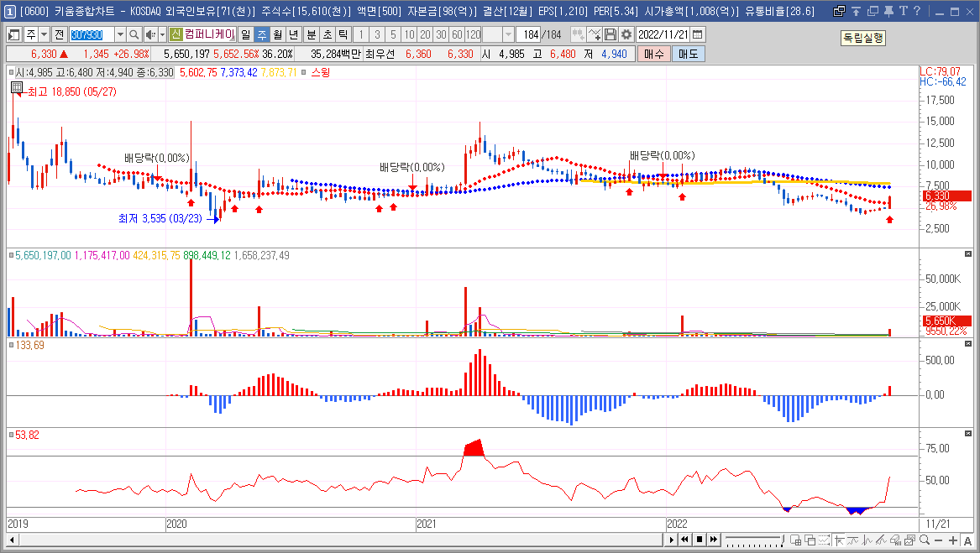Select the 60 interval button

(458, 35)
